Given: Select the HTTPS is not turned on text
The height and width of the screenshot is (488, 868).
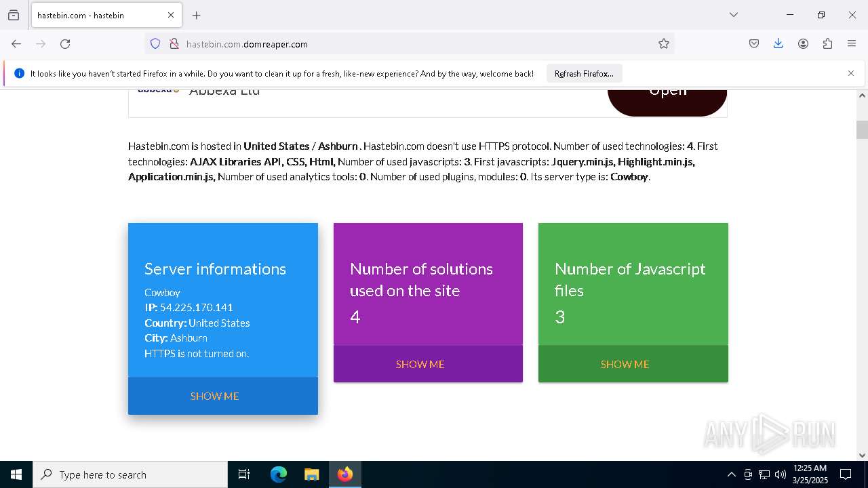Looking at the screenshot, I should point(197,353).
